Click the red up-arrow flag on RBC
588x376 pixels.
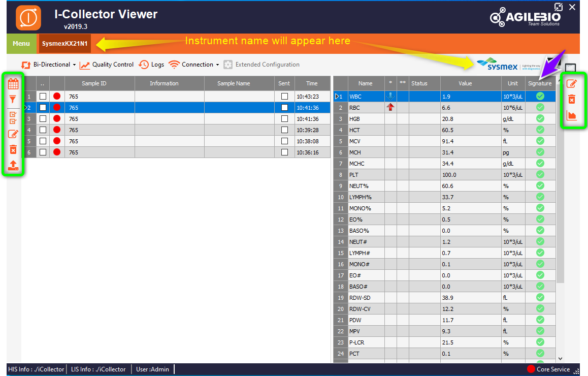pos(390,107)
